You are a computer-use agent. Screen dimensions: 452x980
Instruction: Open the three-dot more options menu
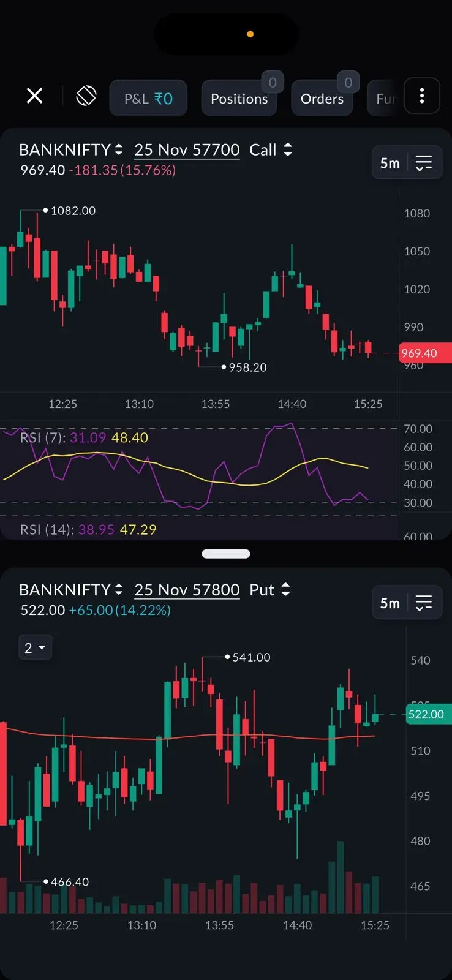pos(422,96)
